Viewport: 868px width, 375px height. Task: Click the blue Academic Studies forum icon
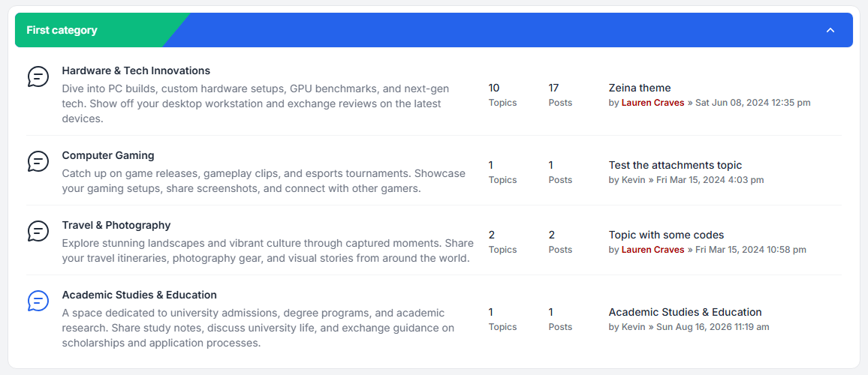[38, 300]
